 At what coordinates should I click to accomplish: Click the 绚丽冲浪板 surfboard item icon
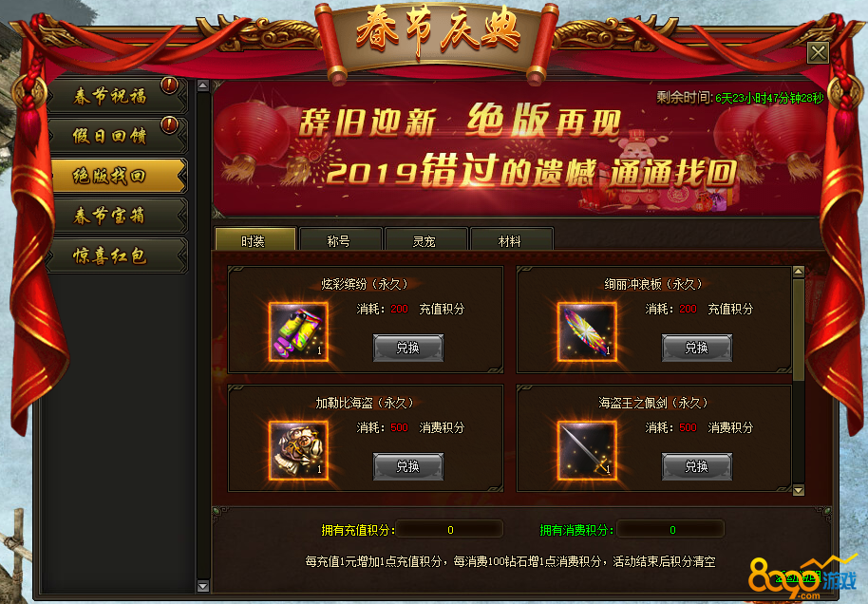587,331
